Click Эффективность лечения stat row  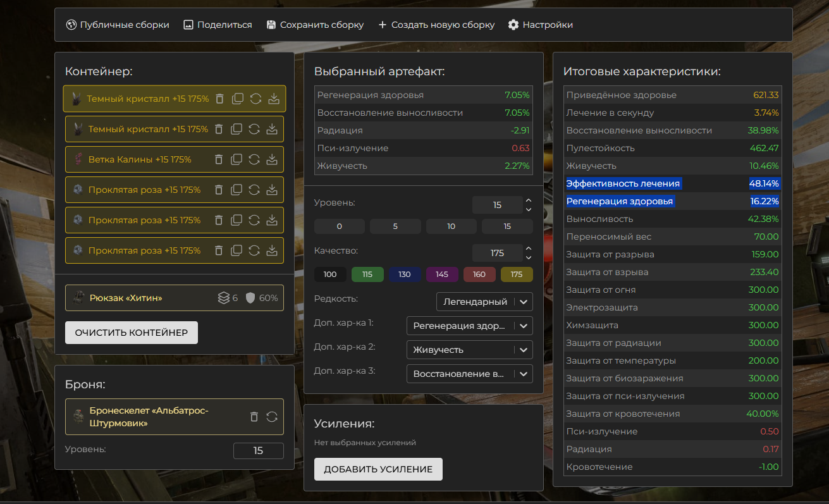pos(673,183)
